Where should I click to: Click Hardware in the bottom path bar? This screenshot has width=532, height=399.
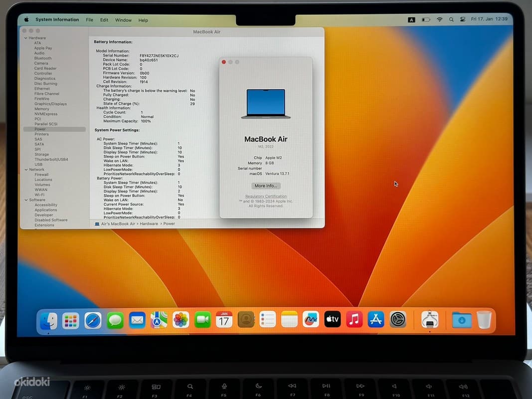point(149,223)
